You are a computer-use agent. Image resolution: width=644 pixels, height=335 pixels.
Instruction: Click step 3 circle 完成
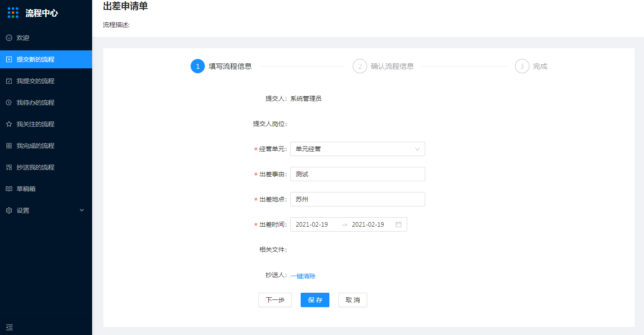tap(522, 66)
